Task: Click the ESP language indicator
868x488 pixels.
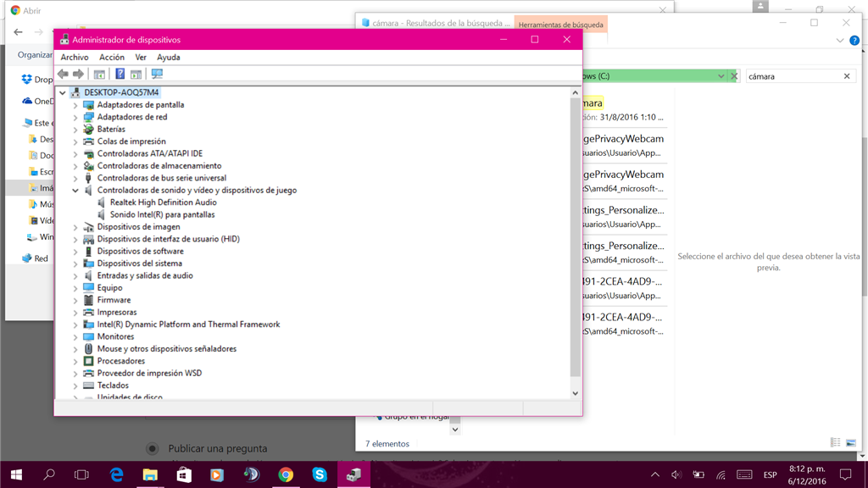Action: click(770, 474)
